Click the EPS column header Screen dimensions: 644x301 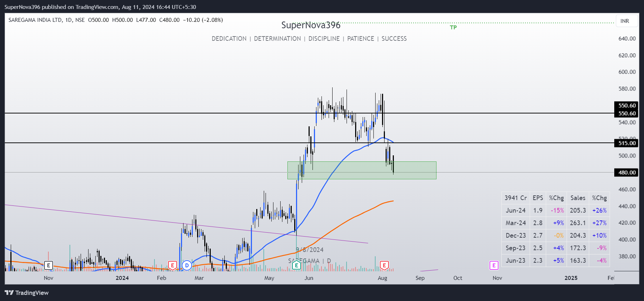[538, 198]
